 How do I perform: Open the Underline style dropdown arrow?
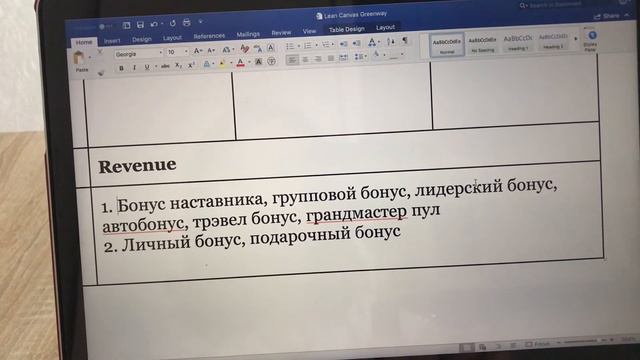tap(156, 66)
